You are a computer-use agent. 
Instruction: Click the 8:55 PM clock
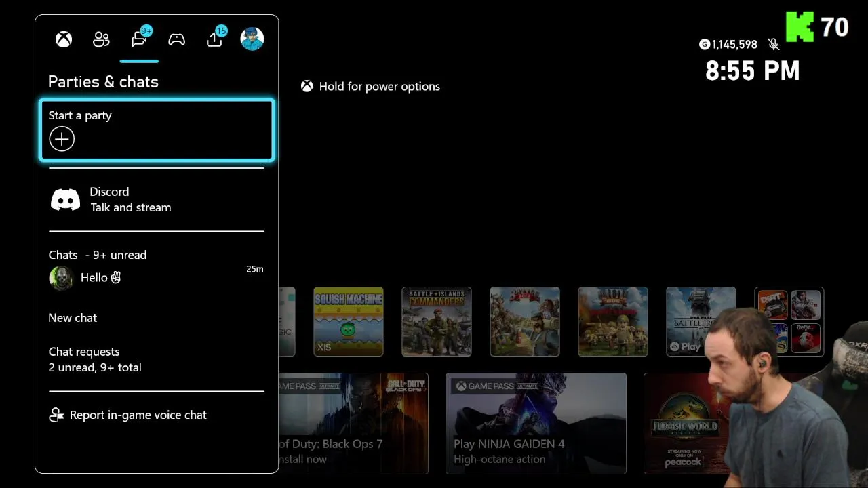pyautogui.click(x=753, y=71)
